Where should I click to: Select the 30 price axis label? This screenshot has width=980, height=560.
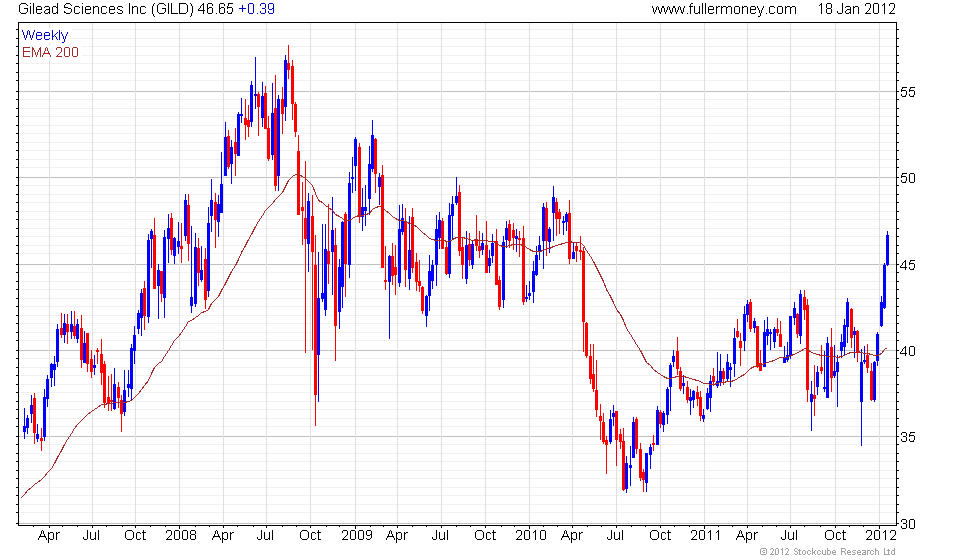(908, 524)
